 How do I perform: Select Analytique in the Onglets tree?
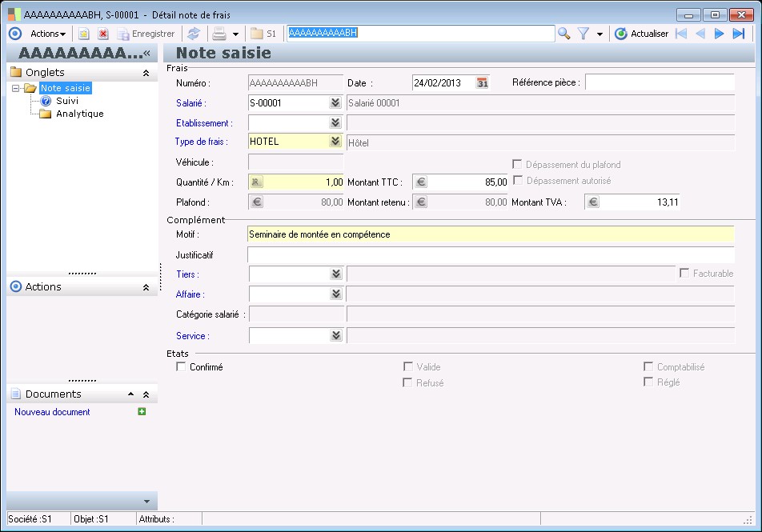[79, 114]
